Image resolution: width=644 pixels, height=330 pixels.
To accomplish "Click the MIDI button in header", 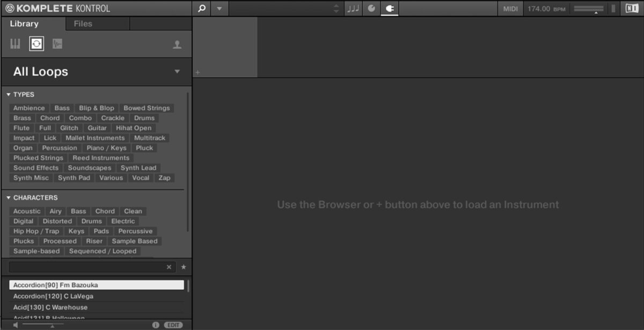I will (511, 9).
